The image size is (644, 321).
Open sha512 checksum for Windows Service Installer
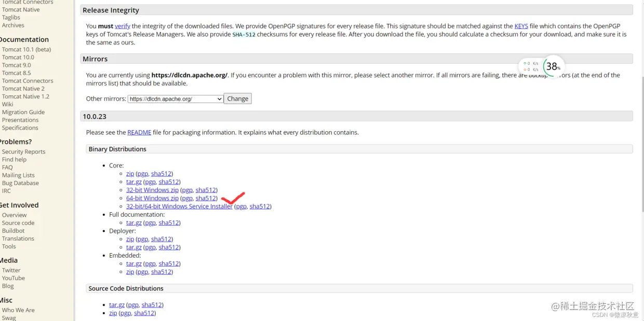260,206
